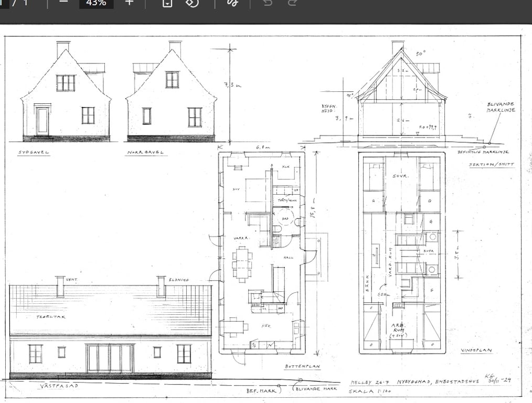Click the KLK closet label
This screenshot has width=532, height=403.
point(286,166)
